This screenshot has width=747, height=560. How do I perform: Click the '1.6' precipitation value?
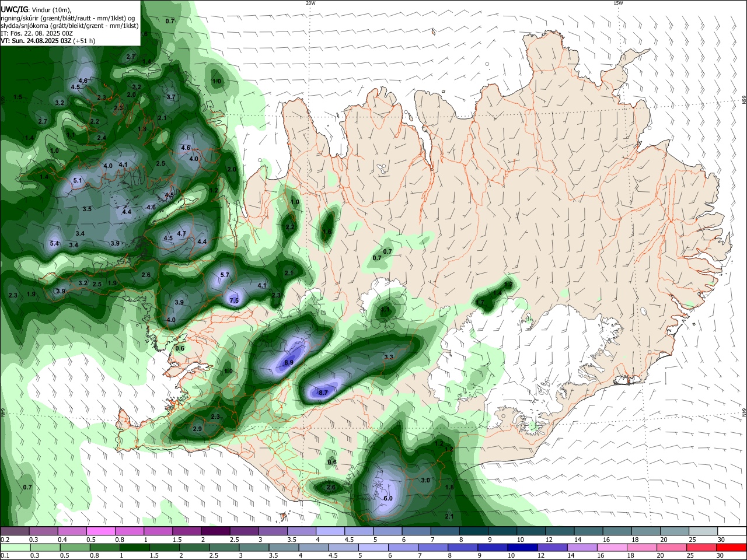(327, 232)
